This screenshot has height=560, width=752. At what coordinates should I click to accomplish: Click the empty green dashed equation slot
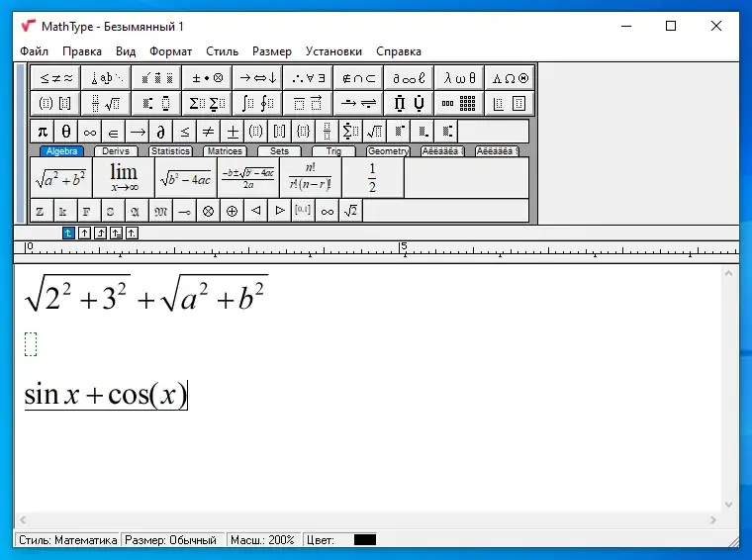pyautogui.click(x=31, y=344)
